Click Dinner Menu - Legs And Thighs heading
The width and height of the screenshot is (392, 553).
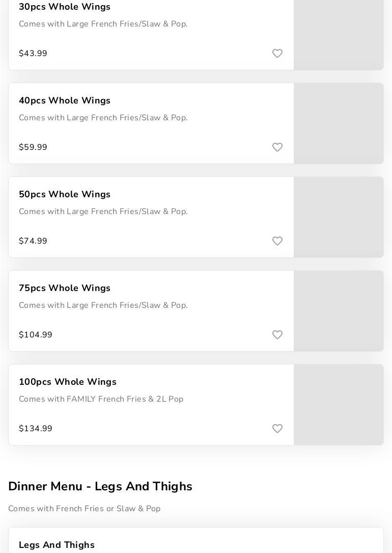100,486
